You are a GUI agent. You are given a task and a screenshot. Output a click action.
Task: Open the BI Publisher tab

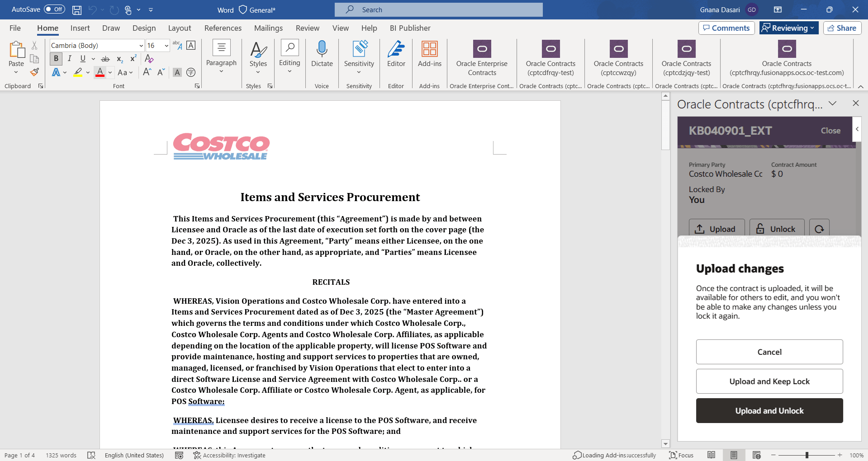coord(410,28)
